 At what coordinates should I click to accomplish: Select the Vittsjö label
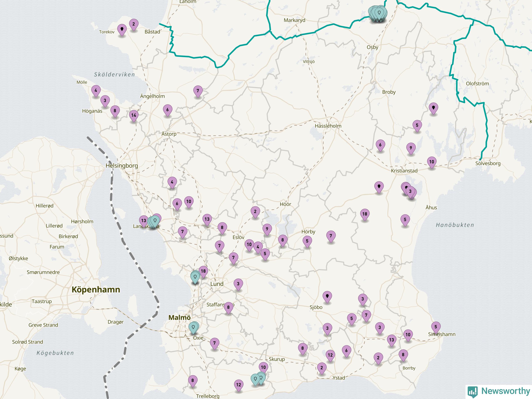[x=309, y=62]
